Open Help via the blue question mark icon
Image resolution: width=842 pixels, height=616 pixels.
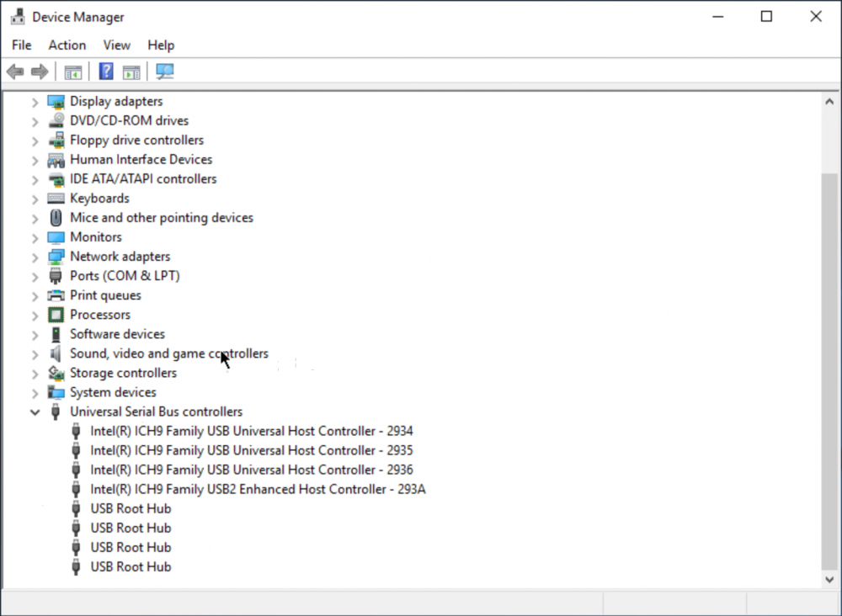tap(106, 72)
